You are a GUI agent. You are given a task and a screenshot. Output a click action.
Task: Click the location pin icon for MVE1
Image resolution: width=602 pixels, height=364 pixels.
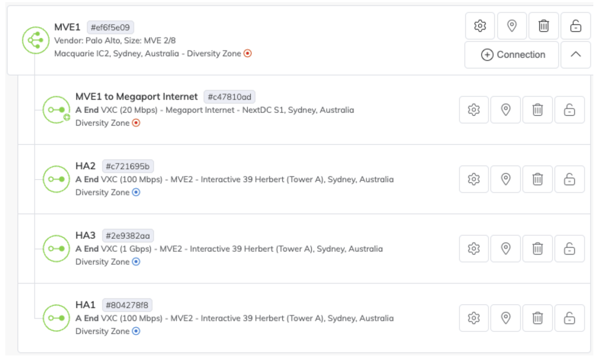512,26
